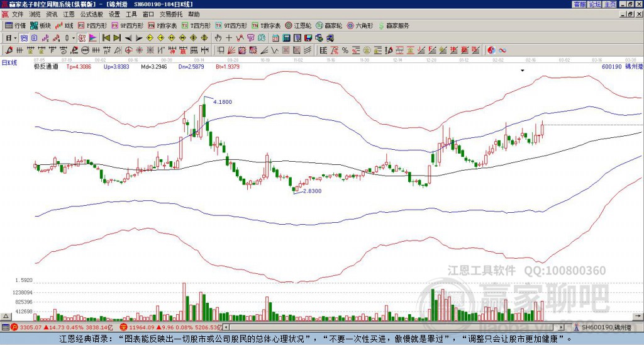Toggle the red 极 channel indicator button

coord(81,38)
